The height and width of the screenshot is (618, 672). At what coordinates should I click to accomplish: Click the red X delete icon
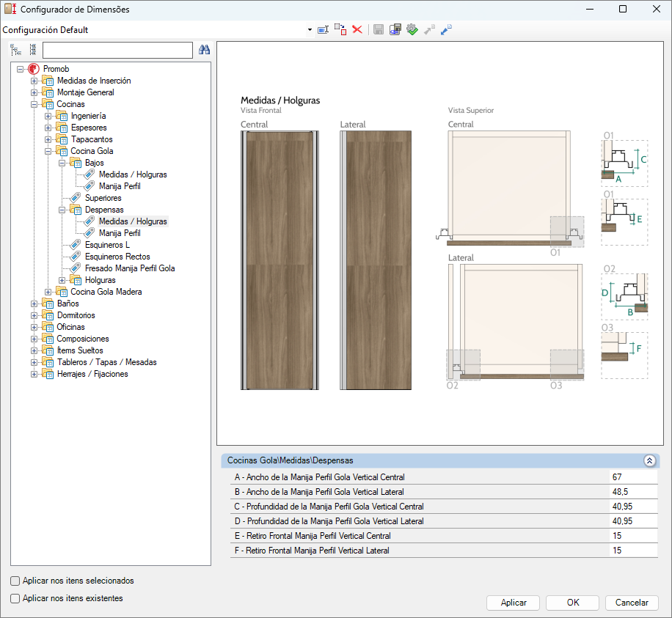click(x=357, y=29)
